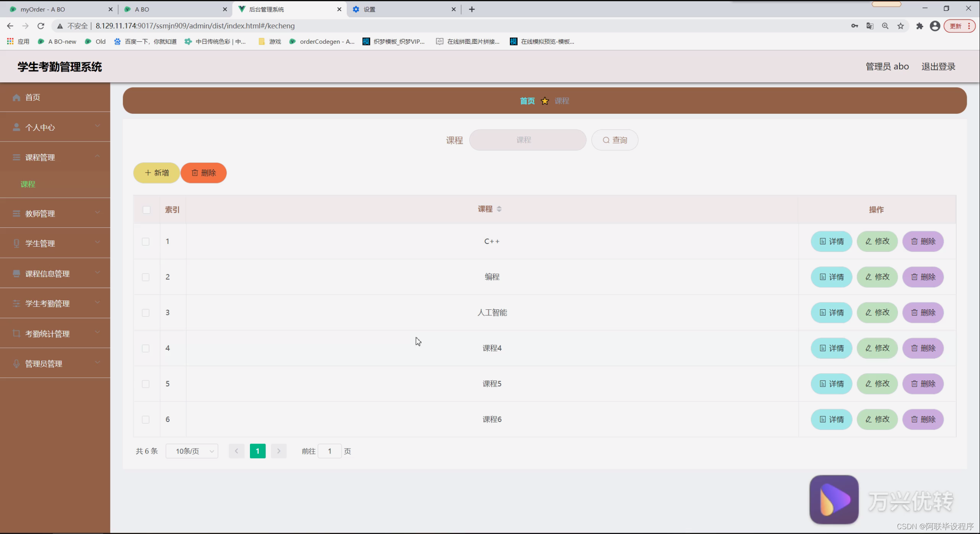Viewport: 980px width, 534px height.
Task: Select the checkbox for 人工智能 row
Action: pos(145,313)
